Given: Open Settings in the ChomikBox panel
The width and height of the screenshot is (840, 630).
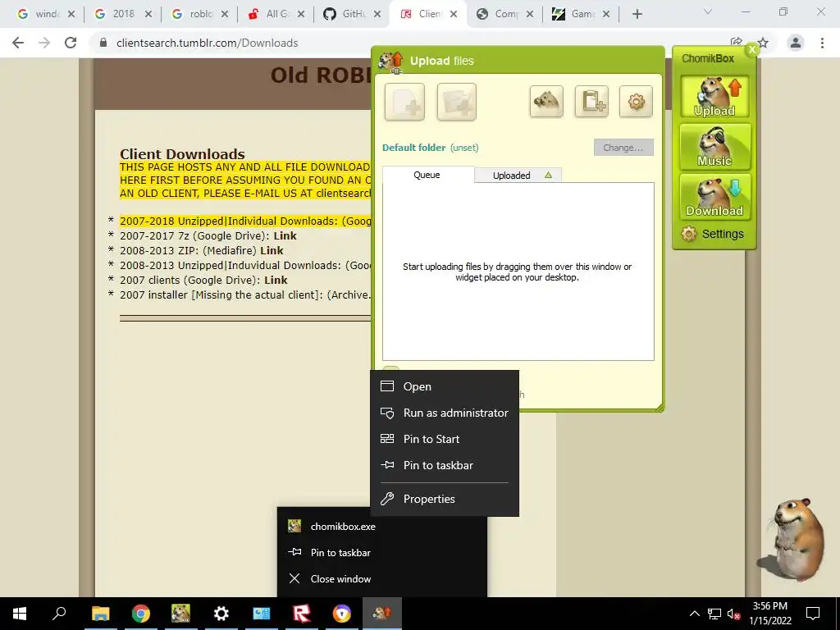Looking at the screenshot, I should pyautogui.click(x=713, y=234).
